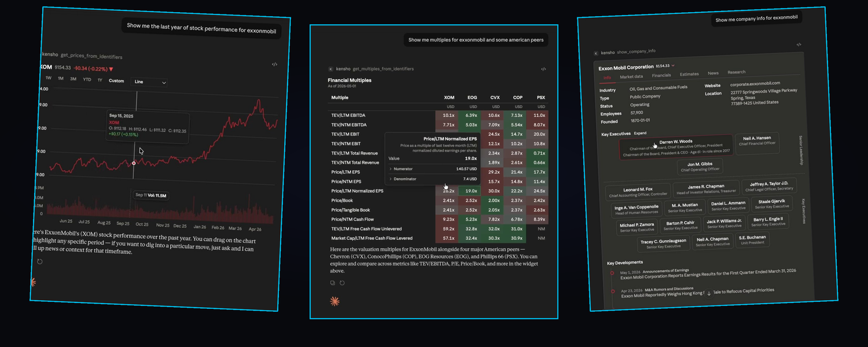Viewport: 868px width, 347px height.
Task: Select 1M range on the stock chart
Action: point(61,79)
